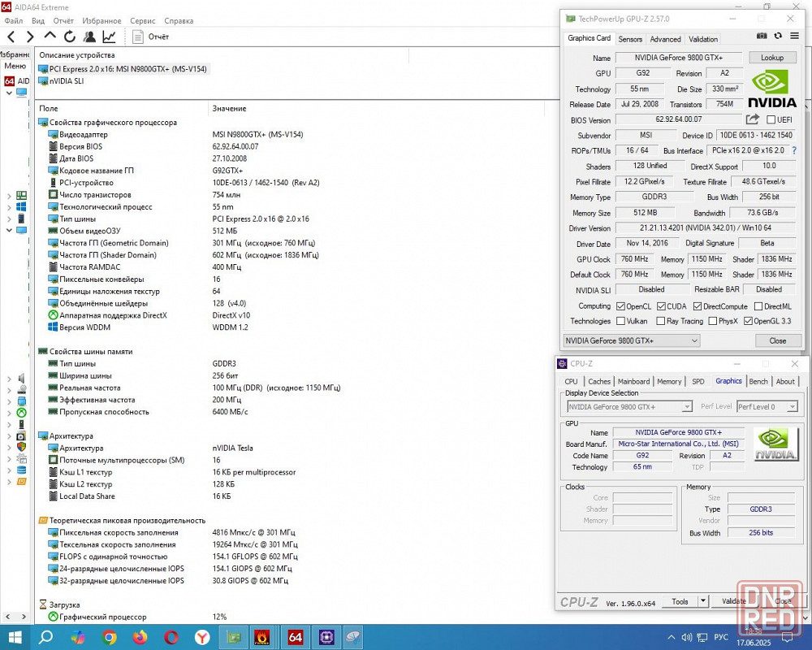This screenshot has height=650, width=812.
Task: Toggle the Ray Tracing checkbox
Action: point(661,321)
